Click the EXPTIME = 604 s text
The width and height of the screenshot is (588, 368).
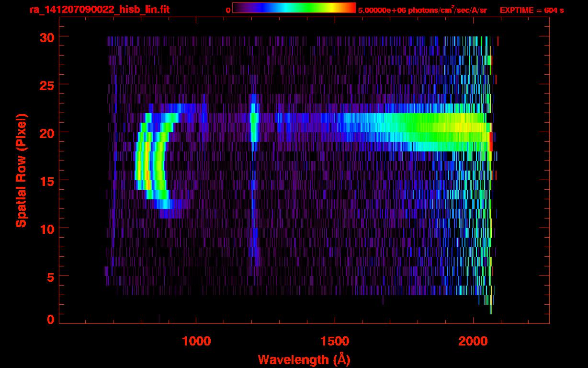coord(531,10)
